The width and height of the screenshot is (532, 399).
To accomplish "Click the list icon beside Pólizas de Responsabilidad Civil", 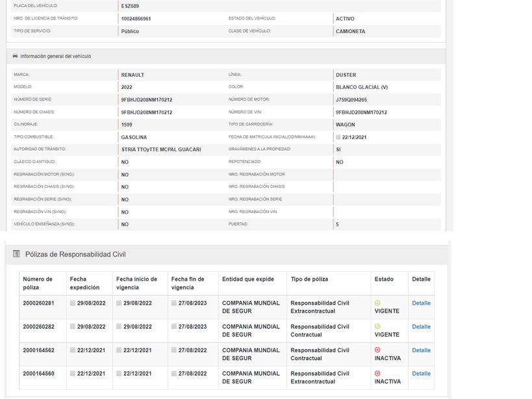I will point(16,254).
